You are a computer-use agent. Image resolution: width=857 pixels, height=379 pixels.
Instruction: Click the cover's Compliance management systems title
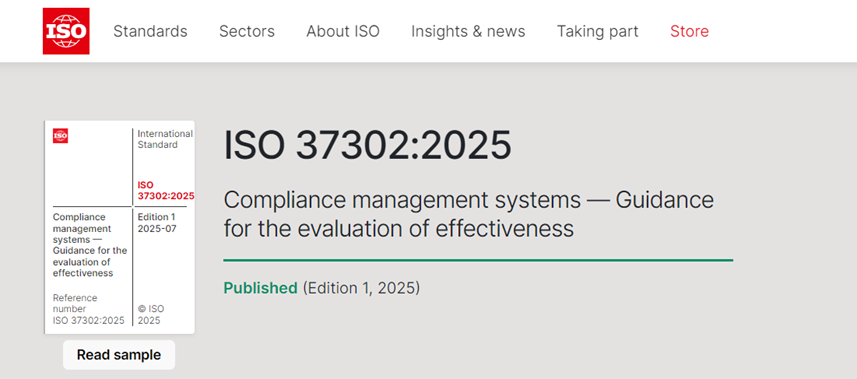[x=90, y=245]
